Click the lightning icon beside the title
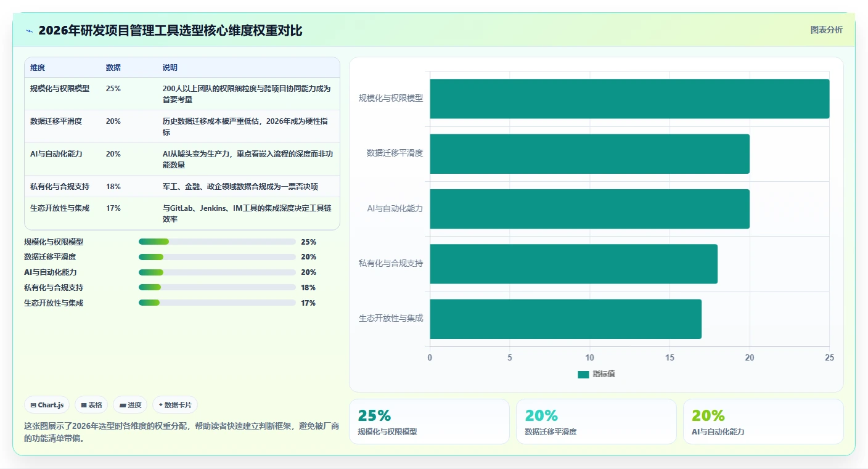Image resolution: width=868 pixels, height=469 pixels. [x=30, y=31]
